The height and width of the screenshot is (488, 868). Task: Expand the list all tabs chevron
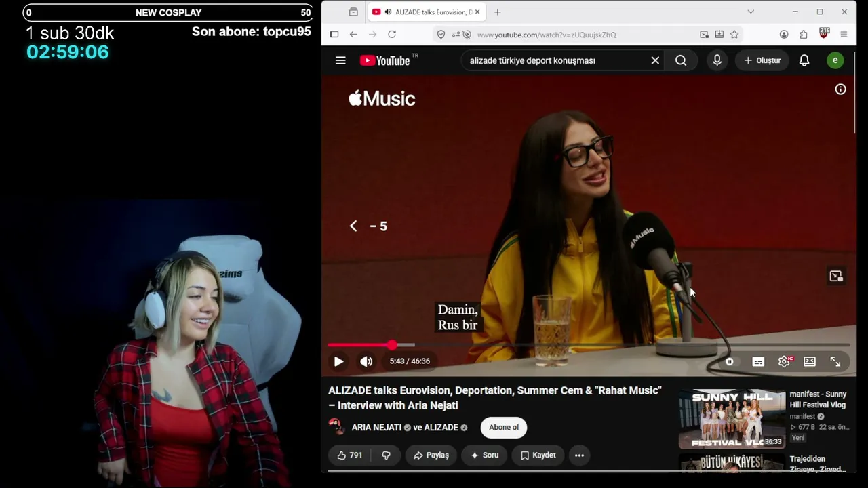click(x=751, y=12)
